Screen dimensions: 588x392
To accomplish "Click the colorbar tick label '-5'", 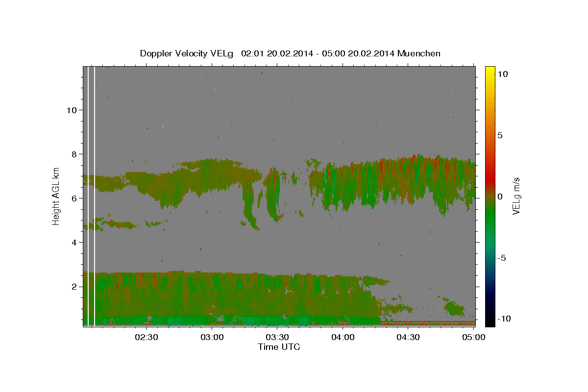I will pyautogui.click(x=502, y=257).
